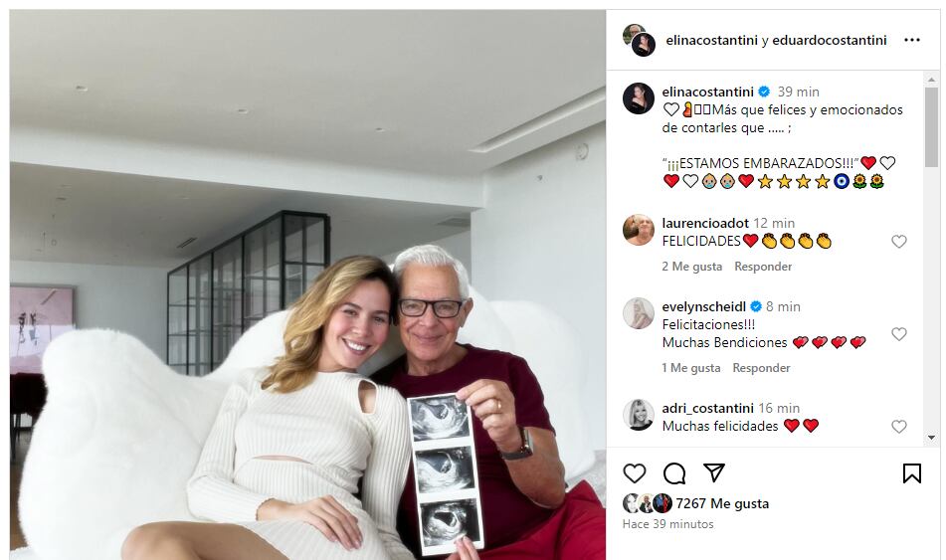Share the post via paper plane icon
Viewport: 946px width, 560px height.
pyautogui.click(x=713, y=472)
